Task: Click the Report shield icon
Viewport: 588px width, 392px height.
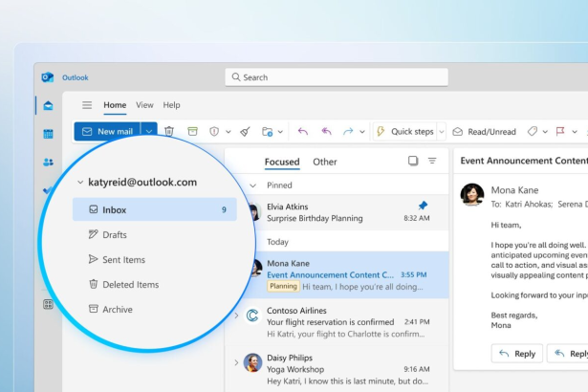Action: coord(214,131)
